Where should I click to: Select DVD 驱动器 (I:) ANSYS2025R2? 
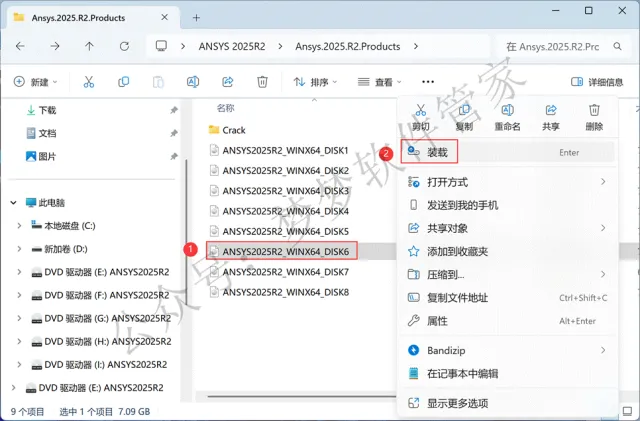99,364
